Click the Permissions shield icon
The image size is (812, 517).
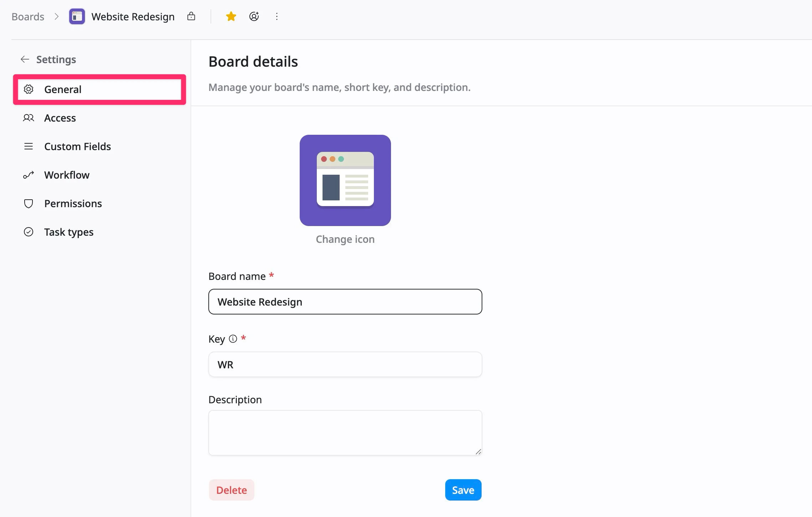(x=29, y=204)
